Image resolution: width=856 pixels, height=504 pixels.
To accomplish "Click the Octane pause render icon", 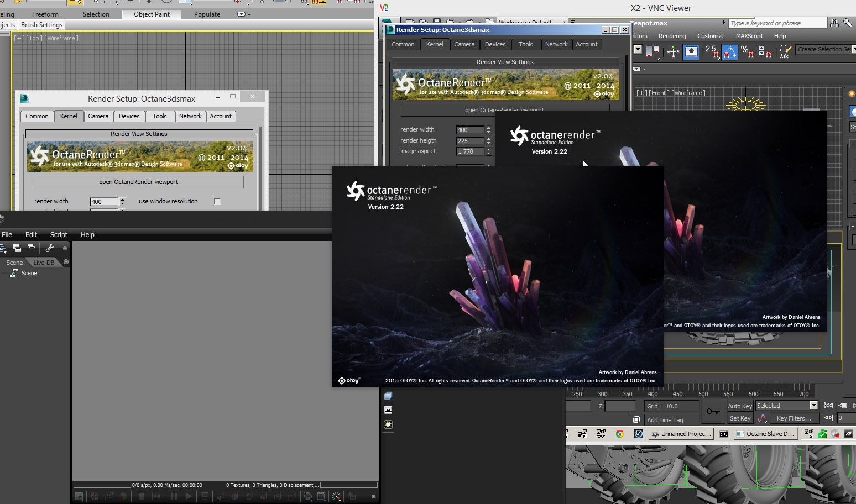I will point(174,496).
